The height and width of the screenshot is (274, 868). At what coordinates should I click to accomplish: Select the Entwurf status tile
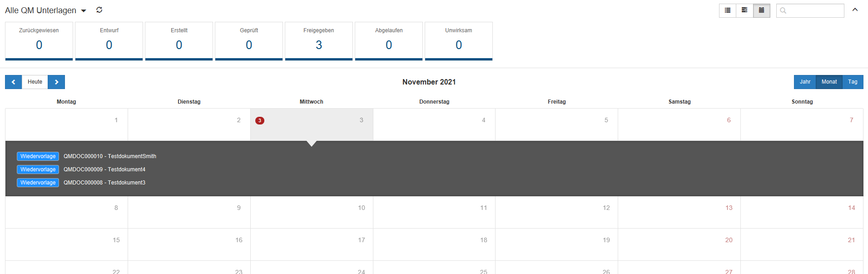click(x=109, y=41)
